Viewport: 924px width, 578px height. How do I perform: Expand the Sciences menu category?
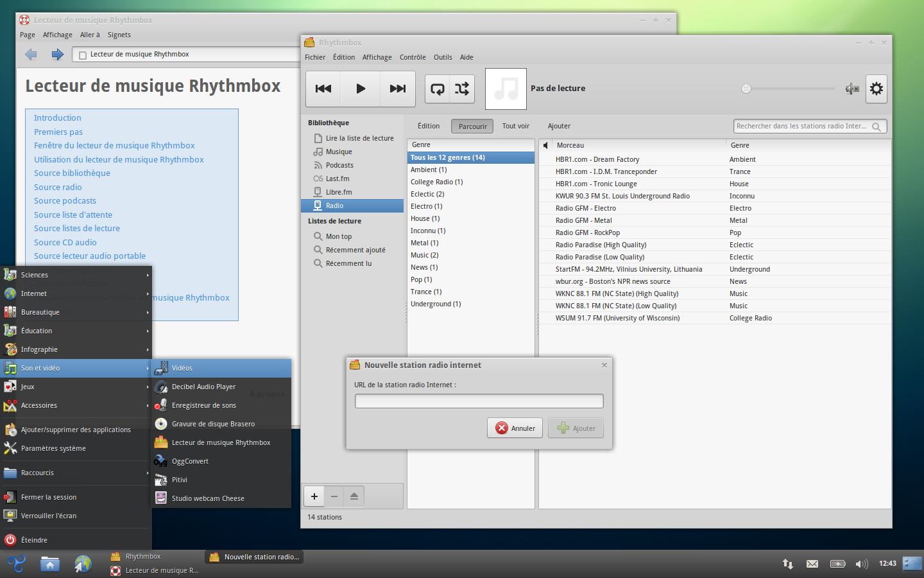(x=76, y=275)
